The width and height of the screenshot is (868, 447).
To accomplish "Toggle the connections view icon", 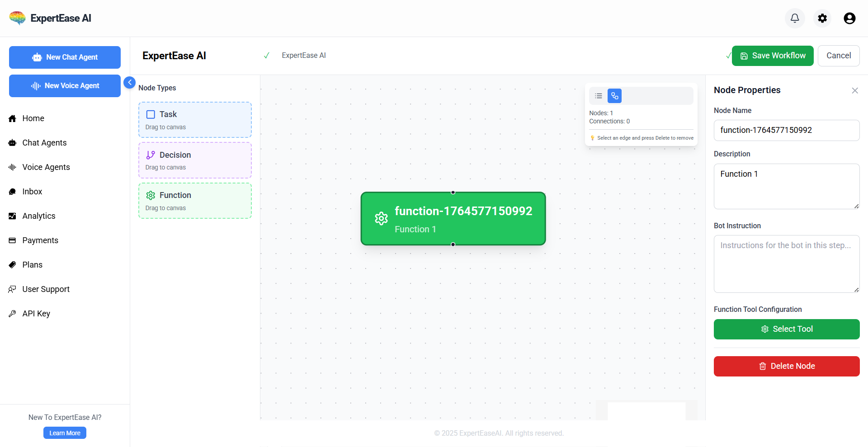I will [614, 96].
